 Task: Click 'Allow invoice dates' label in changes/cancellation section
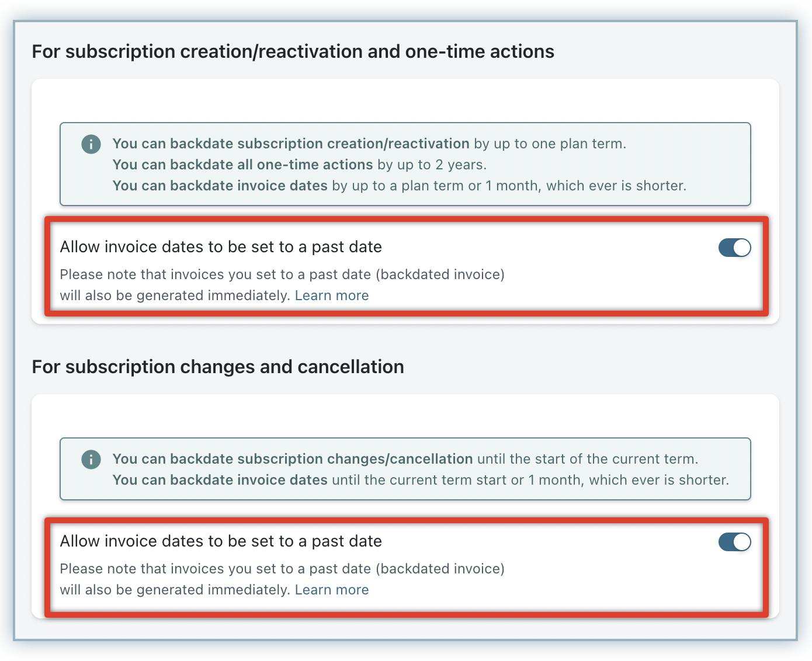tap(221, 541)
